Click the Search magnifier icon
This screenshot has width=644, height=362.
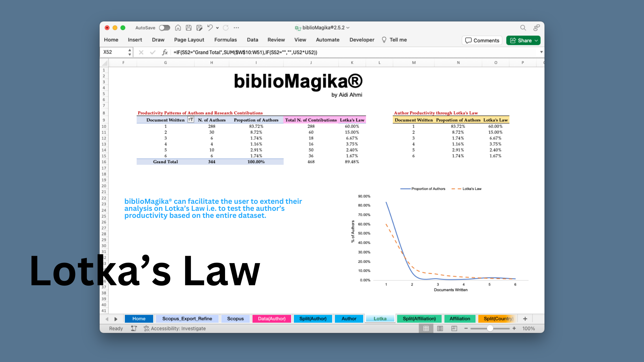coord(523,28)
